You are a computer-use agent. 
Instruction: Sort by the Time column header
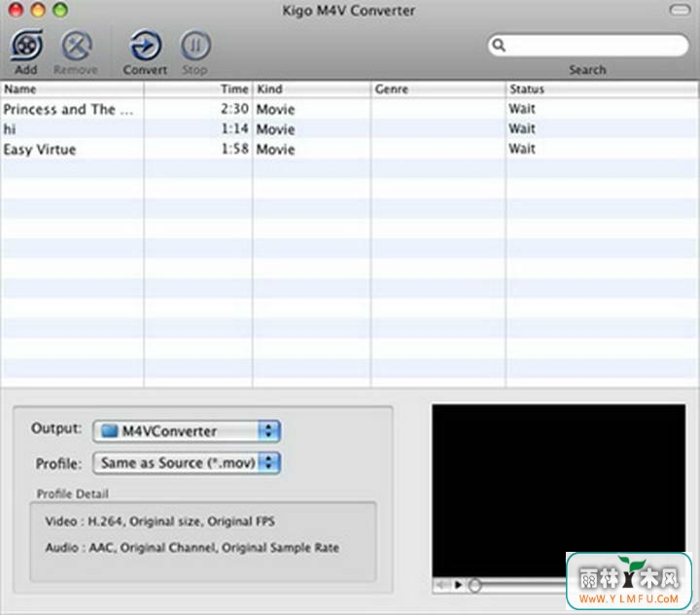198,89
